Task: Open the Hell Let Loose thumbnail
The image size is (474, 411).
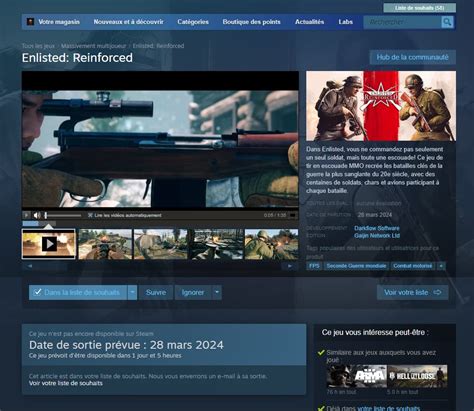Action: pyautogui.click(x=417, y=376)
